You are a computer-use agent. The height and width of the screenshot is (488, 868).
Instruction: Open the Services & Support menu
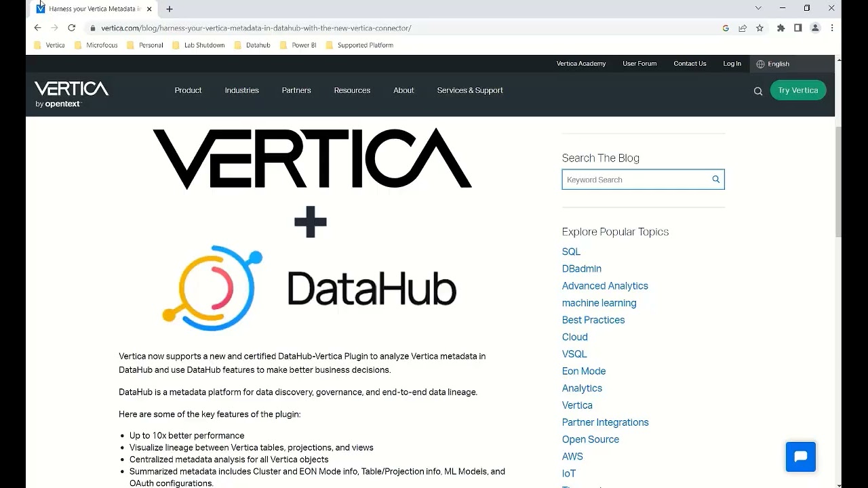pyautogui.click(x=470, y=90)
